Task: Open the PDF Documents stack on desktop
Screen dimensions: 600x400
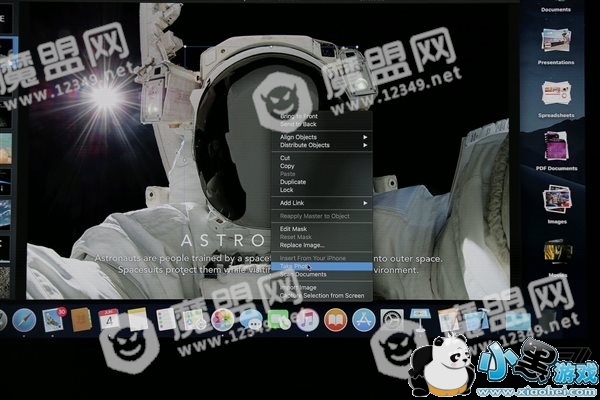Action: click(x=556, y=152)
